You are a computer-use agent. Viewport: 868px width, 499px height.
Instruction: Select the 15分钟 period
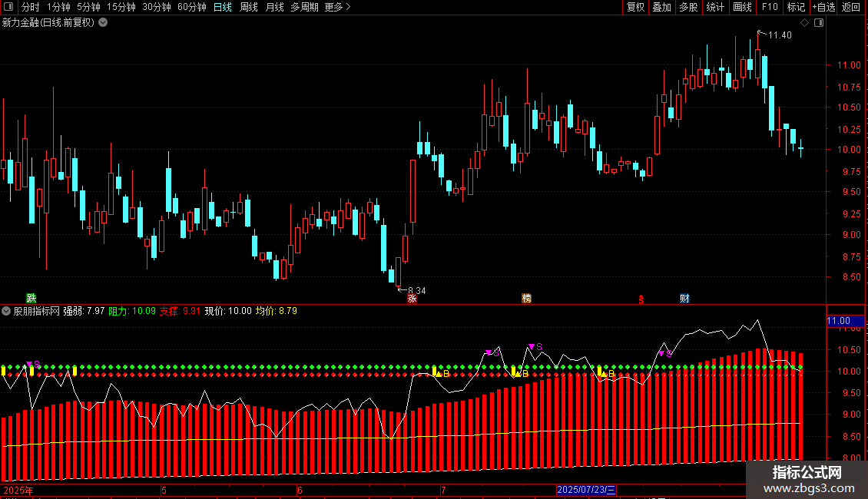[x=121, y=7]
